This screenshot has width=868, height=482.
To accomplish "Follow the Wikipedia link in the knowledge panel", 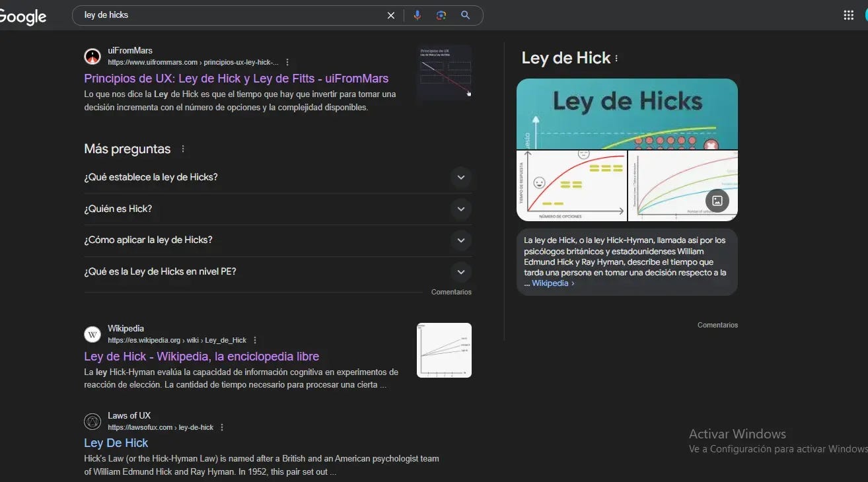I will 553,283.
